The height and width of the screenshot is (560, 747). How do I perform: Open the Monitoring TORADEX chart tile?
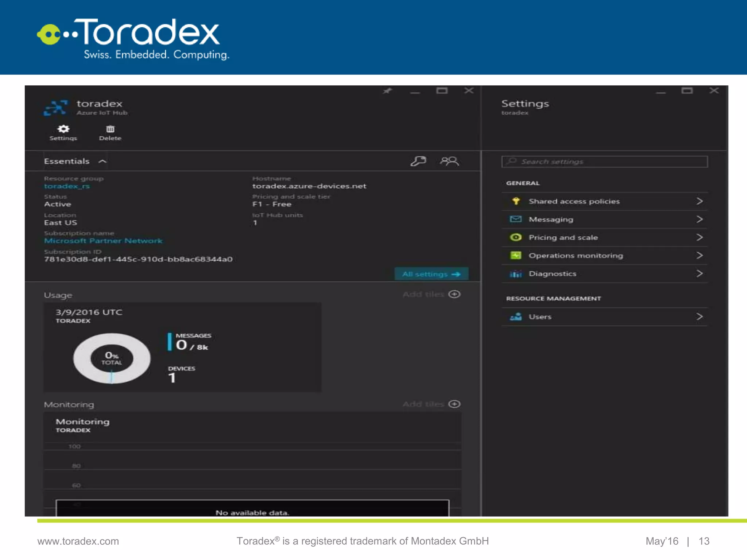pos(252,464)
